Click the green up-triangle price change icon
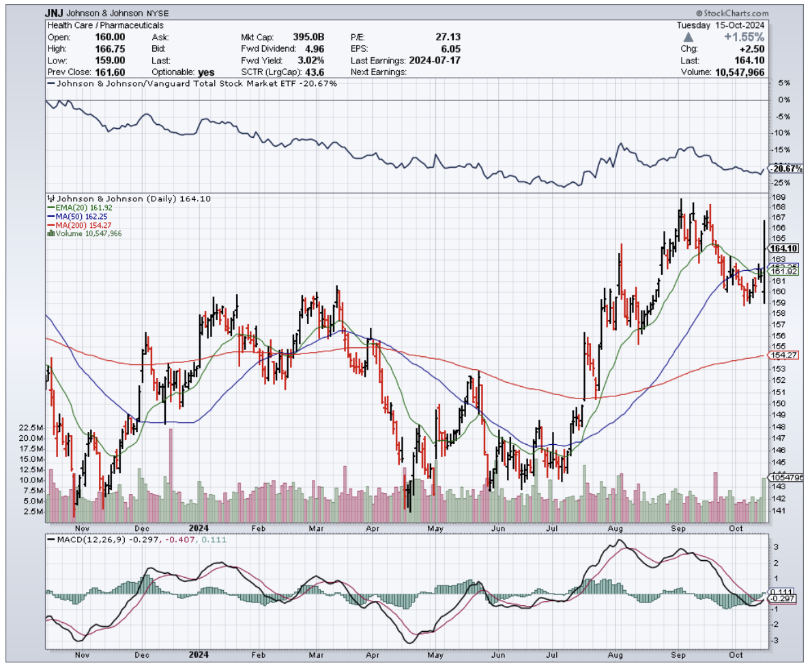This screenshot has height=670, width=812. click(688, 38)
